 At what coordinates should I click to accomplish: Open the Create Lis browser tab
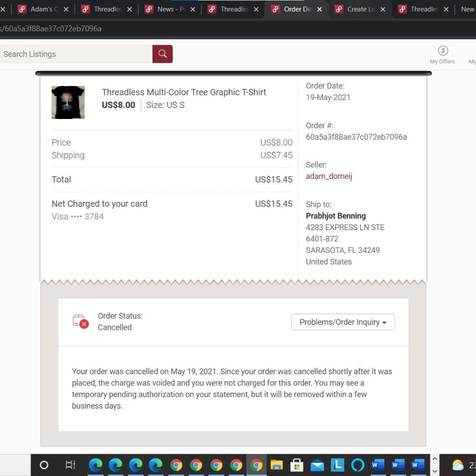click(360, 9)
